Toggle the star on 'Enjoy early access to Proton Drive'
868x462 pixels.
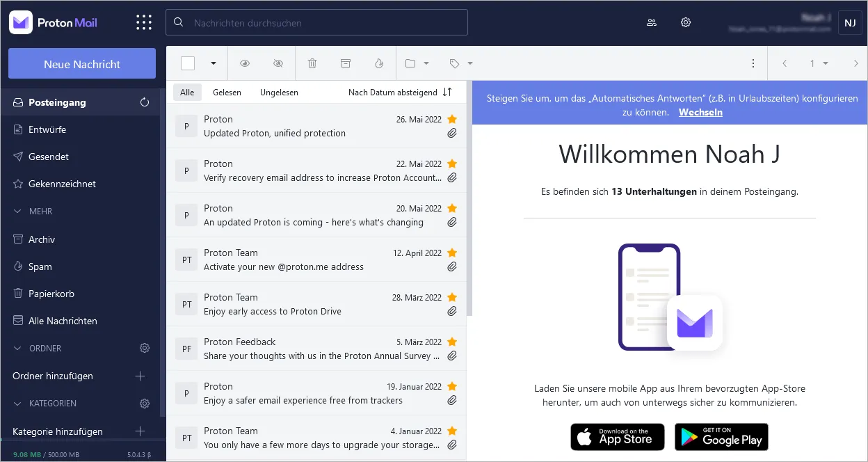[x=452, y=297]
